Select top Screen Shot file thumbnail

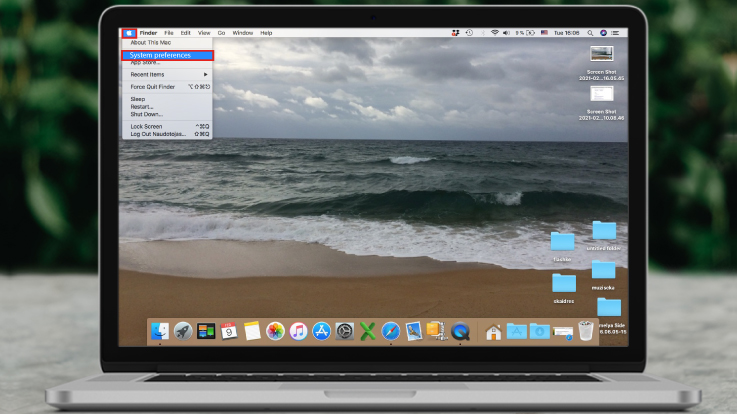(601, 52)
